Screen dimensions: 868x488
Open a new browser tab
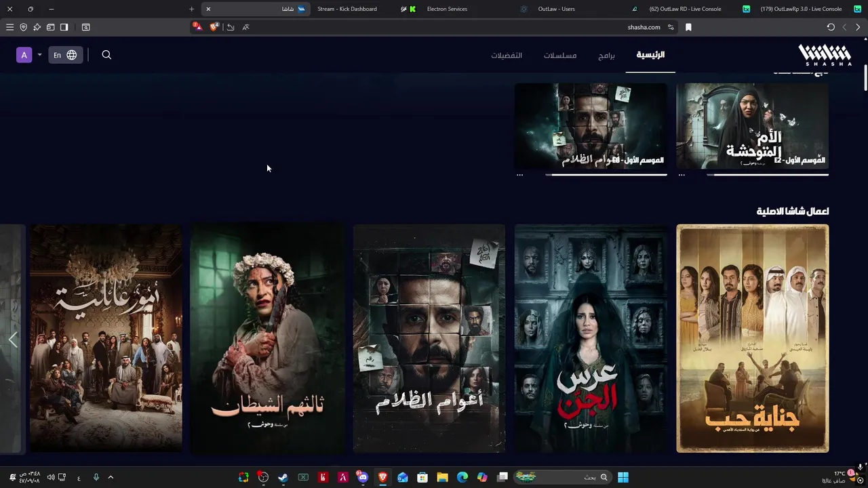click(191, 9)
